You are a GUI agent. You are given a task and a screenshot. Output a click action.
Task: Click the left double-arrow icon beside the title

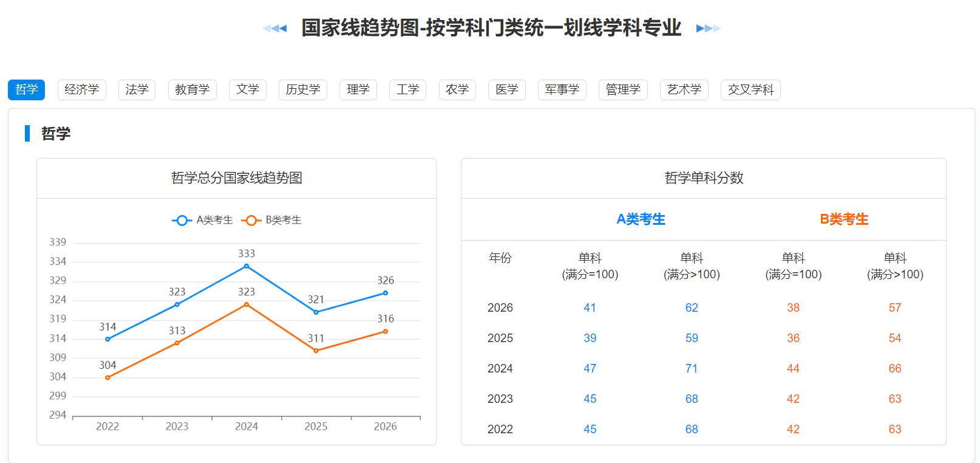coord(274,28)
